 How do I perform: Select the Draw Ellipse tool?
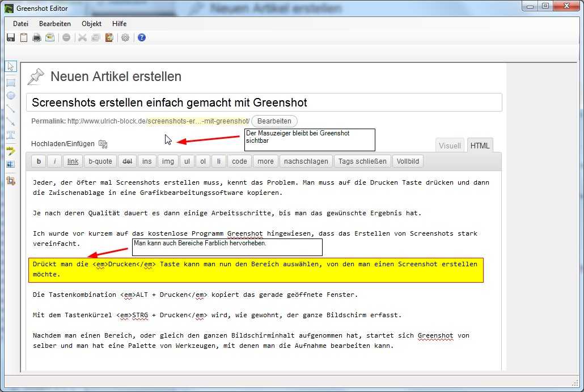(11, 96)
